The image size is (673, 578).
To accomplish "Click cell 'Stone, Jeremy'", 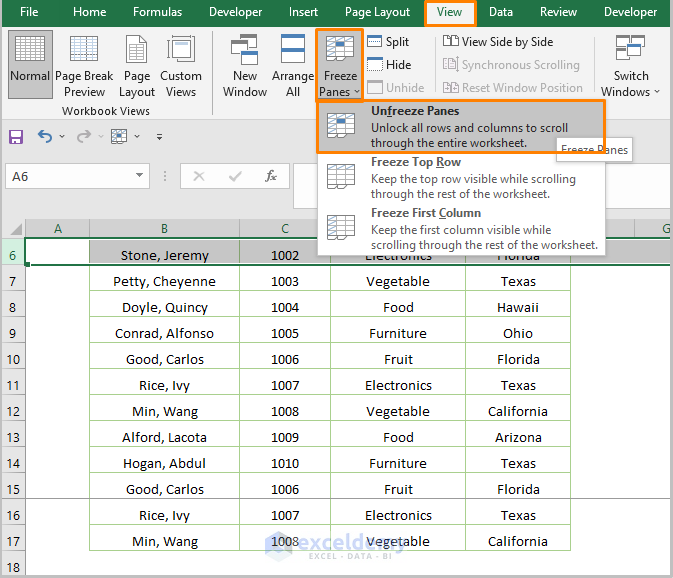I will click(164, 255).
